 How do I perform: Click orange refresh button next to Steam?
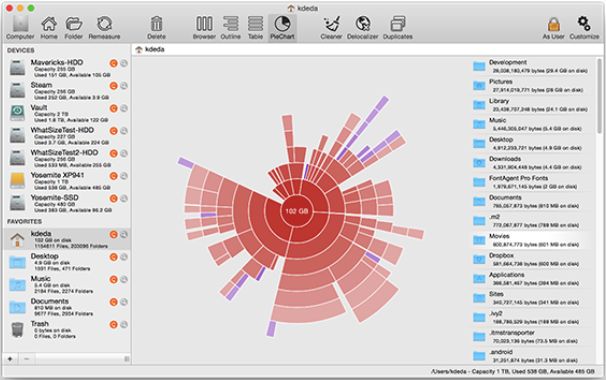[113, 86]
